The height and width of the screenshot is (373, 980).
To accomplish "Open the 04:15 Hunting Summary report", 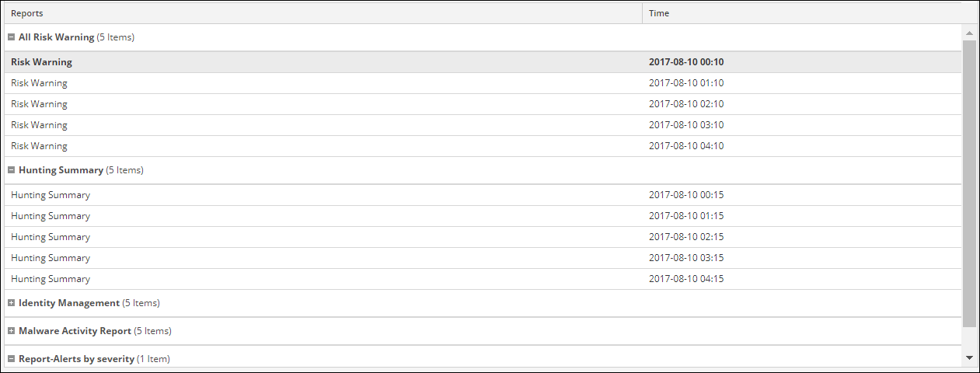I will click(x=51, y=279).
